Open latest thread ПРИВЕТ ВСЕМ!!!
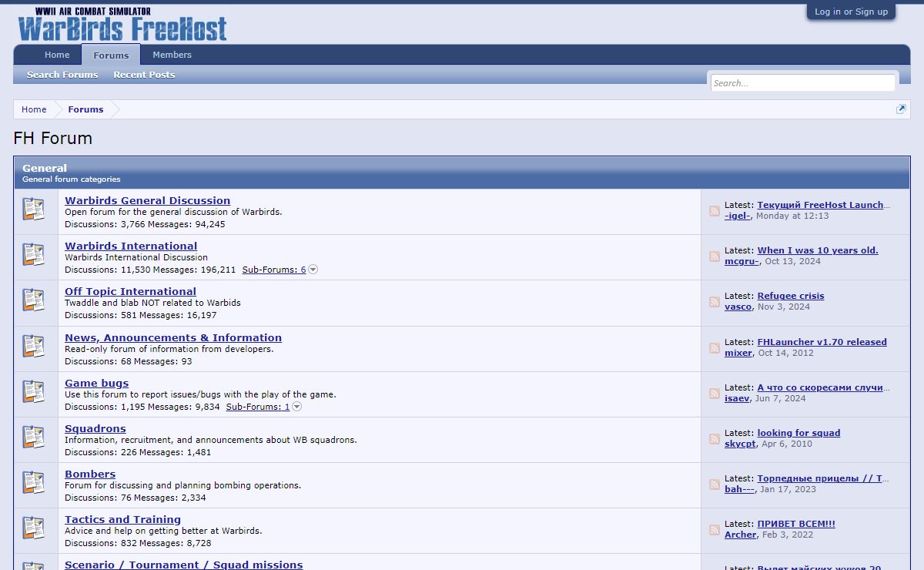Viewport: 924px width, 570px height. tap(796, 524)
